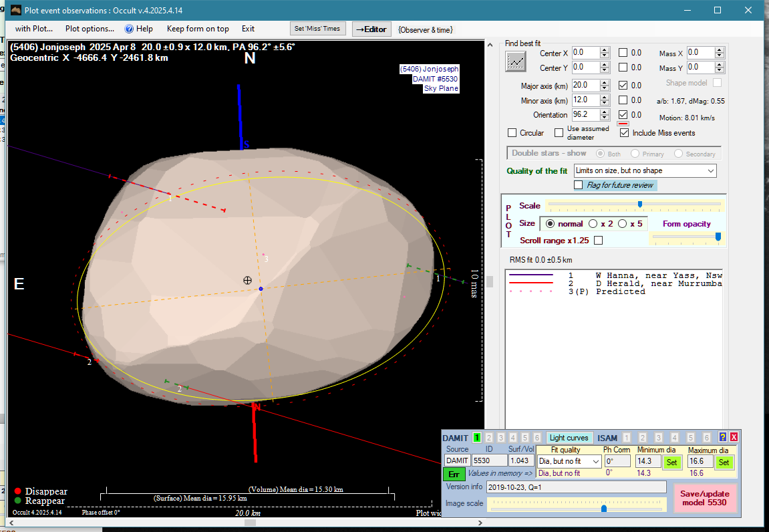769x532 pixels.
Task: Open the blue Help question-mark icon
Action: pyautogui.click(x=130, y=29)
